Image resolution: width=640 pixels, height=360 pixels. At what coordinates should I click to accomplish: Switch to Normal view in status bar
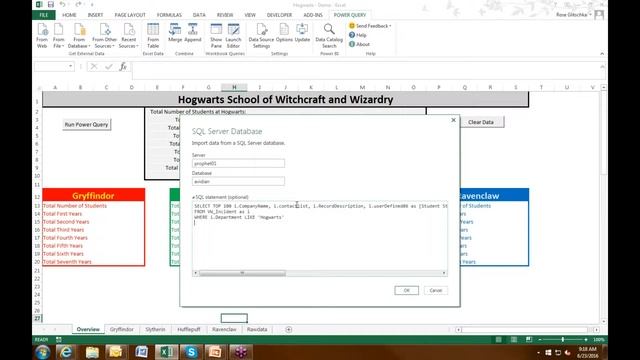[498, 340]
